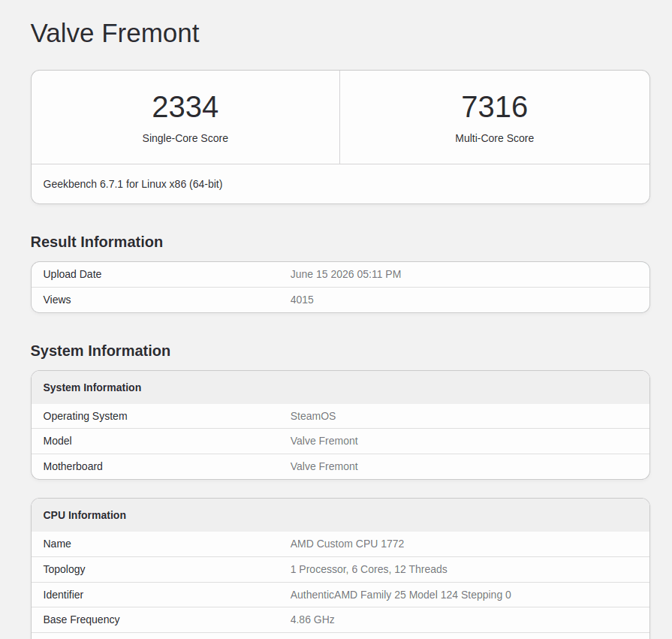Select the 2334 single-core score value

pyautogui.click(x=185, y=107)
